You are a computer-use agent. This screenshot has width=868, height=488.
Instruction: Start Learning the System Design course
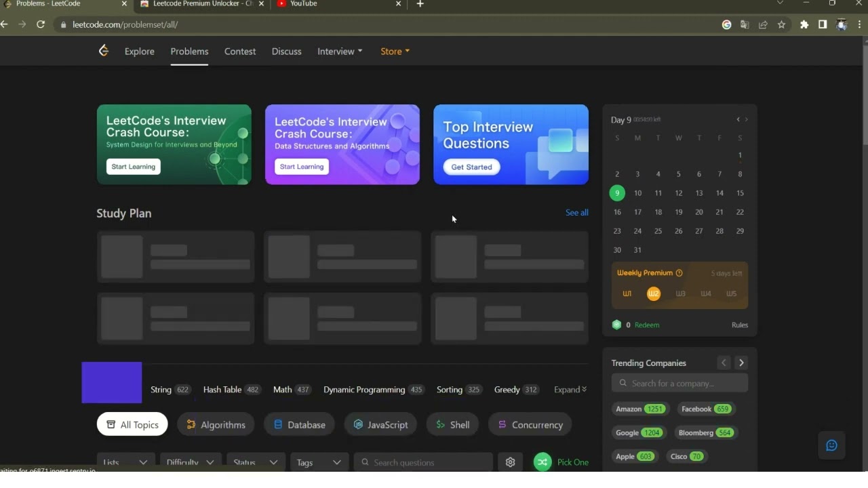click(134, 167)
